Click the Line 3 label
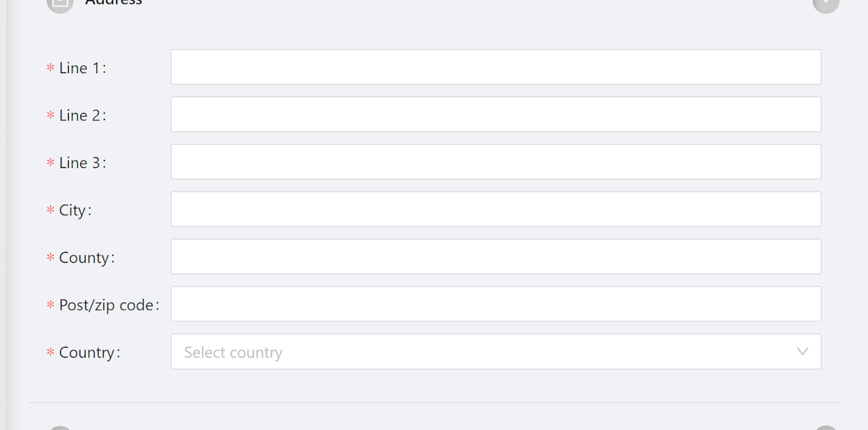The width and height of the screenshot is (868, 430). point(82,163)
